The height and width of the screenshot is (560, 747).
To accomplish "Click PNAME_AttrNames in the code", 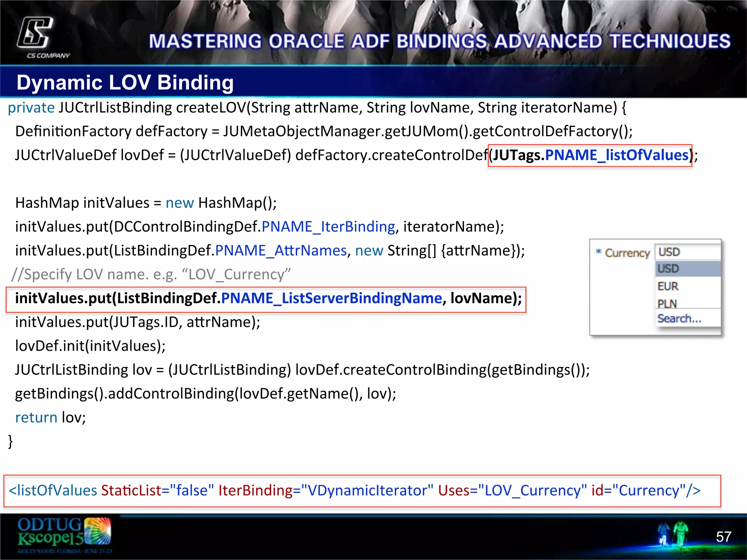I will pos(281,251).
